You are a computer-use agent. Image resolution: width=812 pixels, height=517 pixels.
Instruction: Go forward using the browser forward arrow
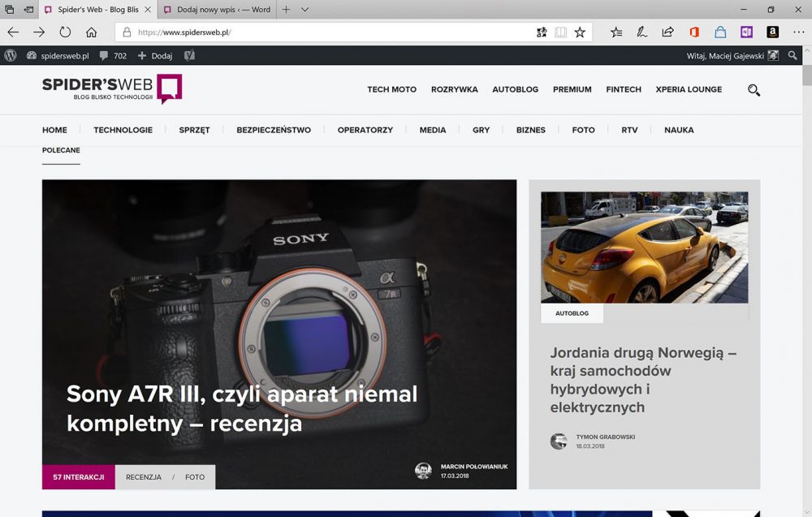(39, 32)
